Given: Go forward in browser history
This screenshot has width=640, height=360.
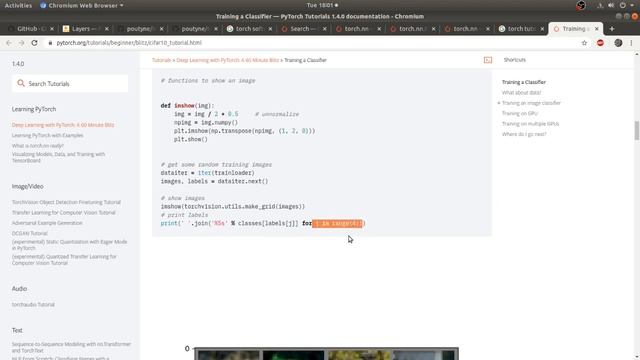Looking at the screenshot, I should [21, 43].
